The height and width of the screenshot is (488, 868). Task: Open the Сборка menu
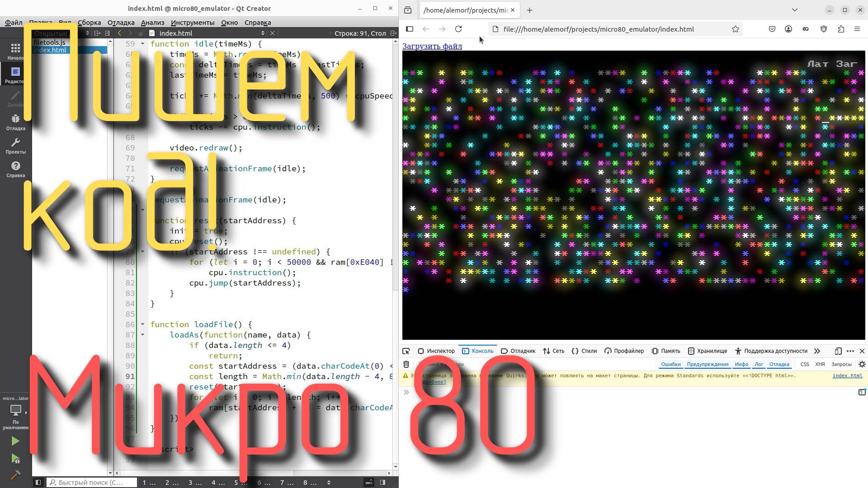[89, 22]
